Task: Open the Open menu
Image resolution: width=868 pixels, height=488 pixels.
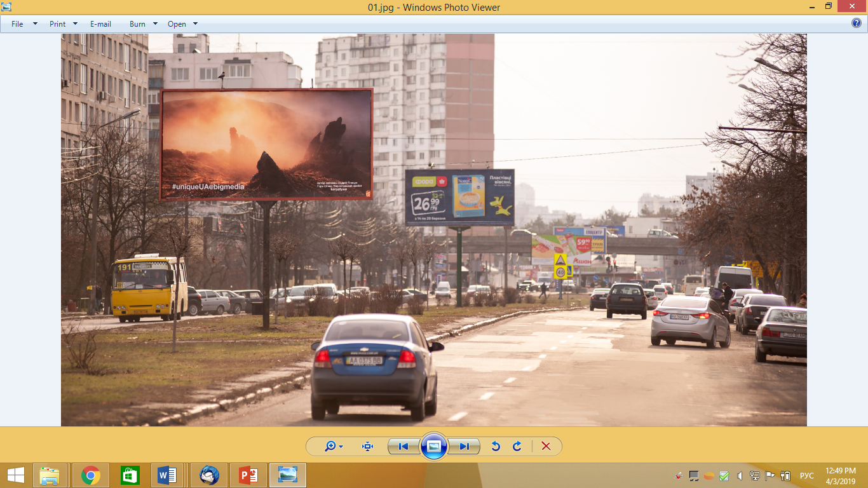Action: tap(177, 24)
